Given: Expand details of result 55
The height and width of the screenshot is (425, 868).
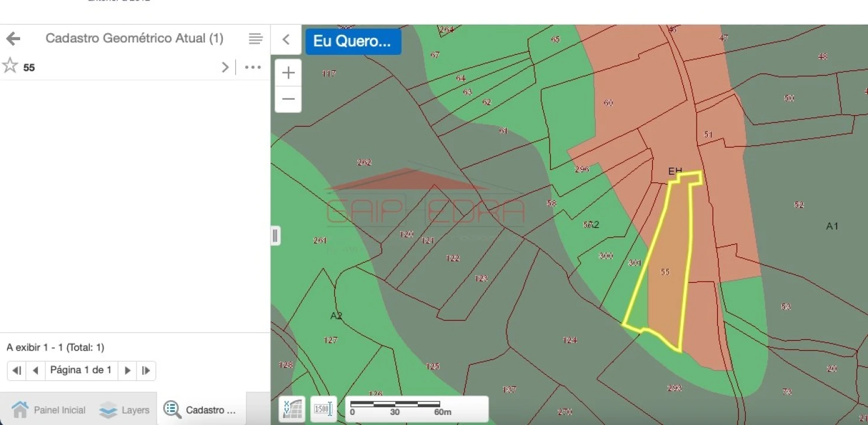Looking at the screenshot, I should 225,67.
